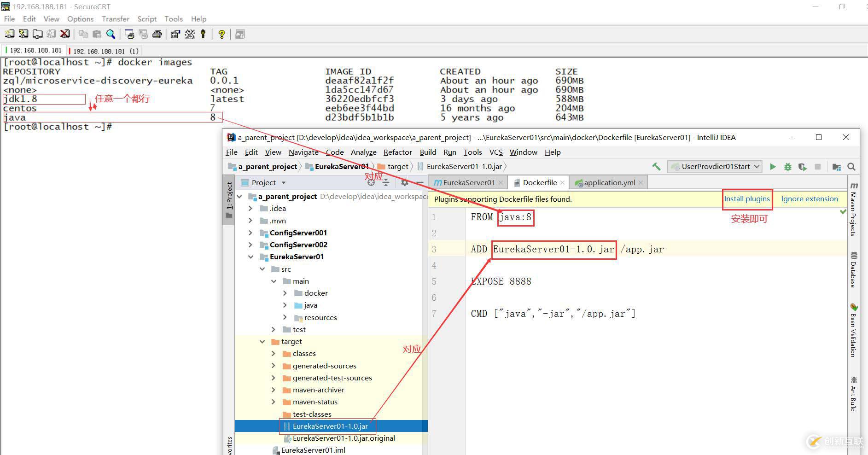The image size is (868, 455).
Task: Expand ConfigServer001 module node
Action: [250, 233]
